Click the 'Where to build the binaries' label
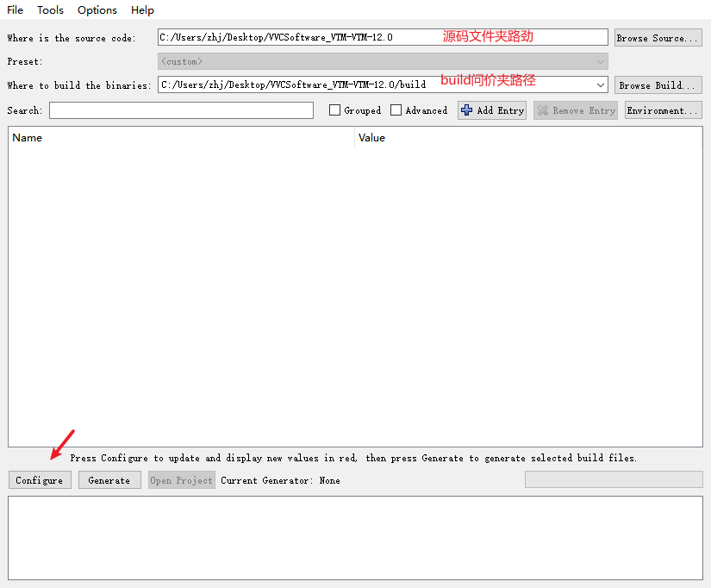711x588 pixels. (x=79, y=85)
